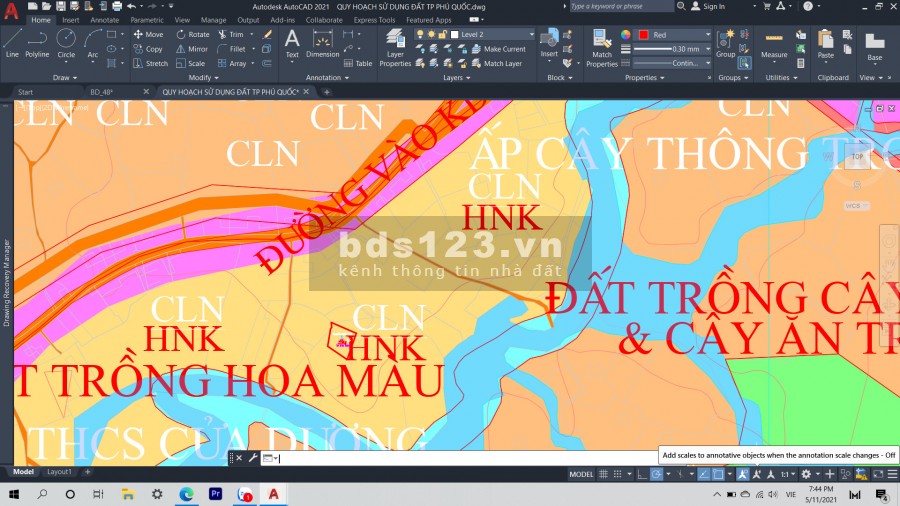Viewport: 900px width, 506px height.
Task: Switch to Layout1 tab
Action: pos(59,472)
